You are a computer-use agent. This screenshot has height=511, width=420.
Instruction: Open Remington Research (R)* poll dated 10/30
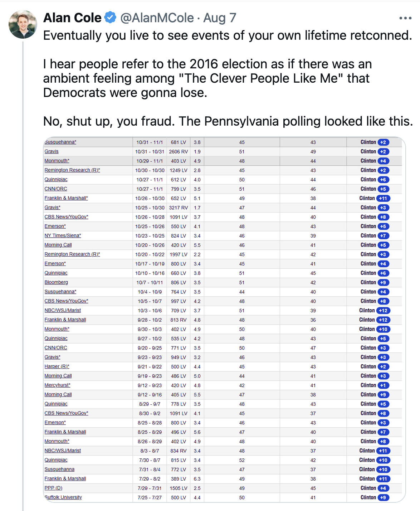point(72,170)
